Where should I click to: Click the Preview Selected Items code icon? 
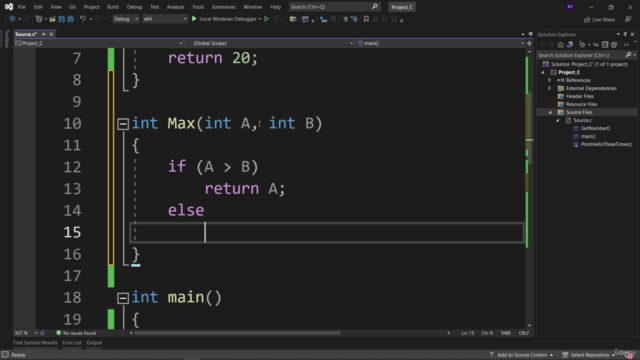click(x=627, y=45)
